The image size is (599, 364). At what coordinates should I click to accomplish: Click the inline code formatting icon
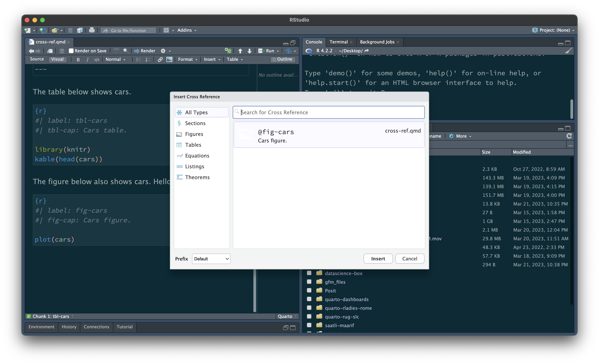(x=96, y=60)
